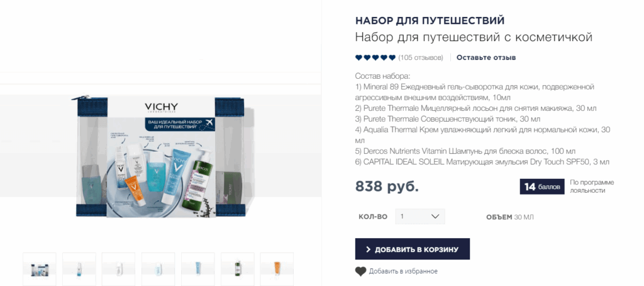Click the favorites heart icon
This screenshot has height=286, width=644.
pyautogui.click(x=360, y=272)
